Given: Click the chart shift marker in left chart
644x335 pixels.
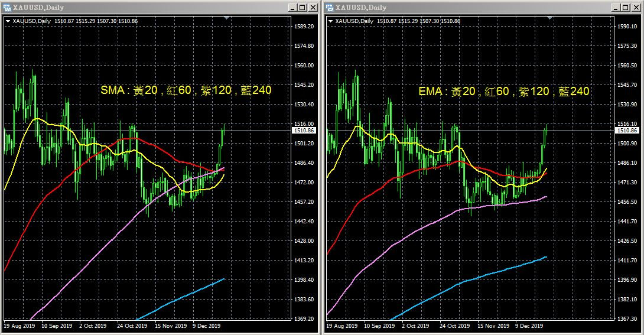Looking at the screenshot, I should tap(227, 18).
